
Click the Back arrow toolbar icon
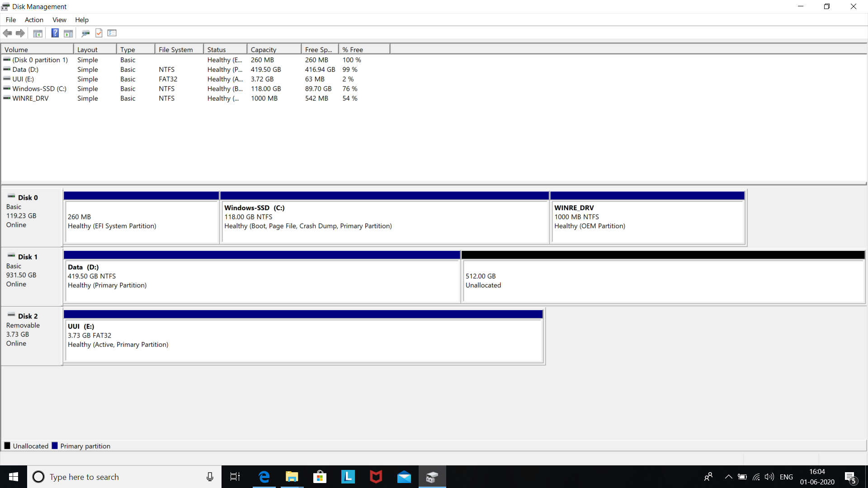coord(7,33)
